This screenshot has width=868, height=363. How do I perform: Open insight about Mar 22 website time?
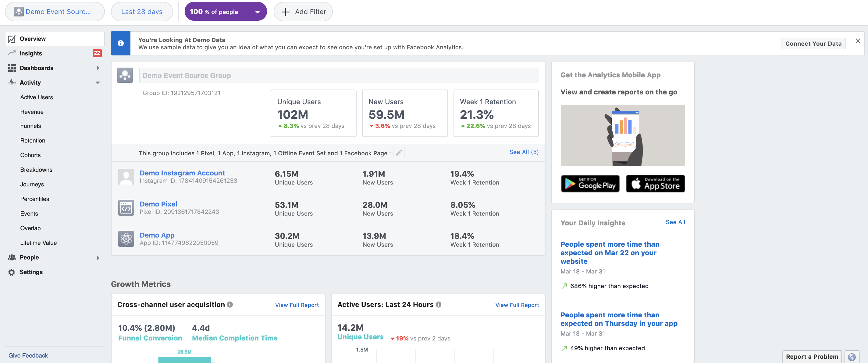point(610,253)
